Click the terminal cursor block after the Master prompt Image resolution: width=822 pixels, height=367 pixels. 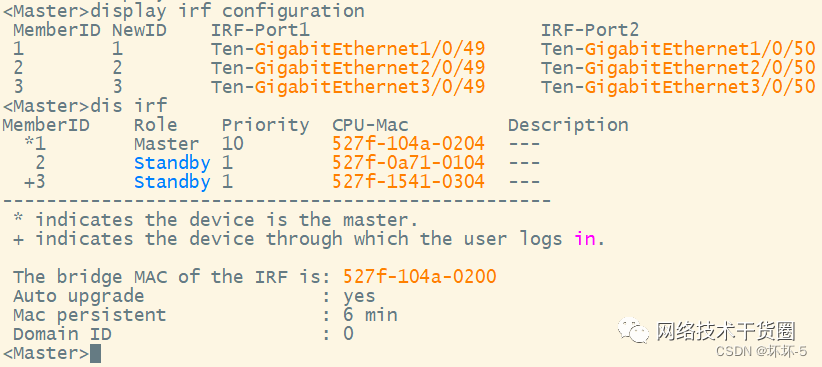(95, 353)
